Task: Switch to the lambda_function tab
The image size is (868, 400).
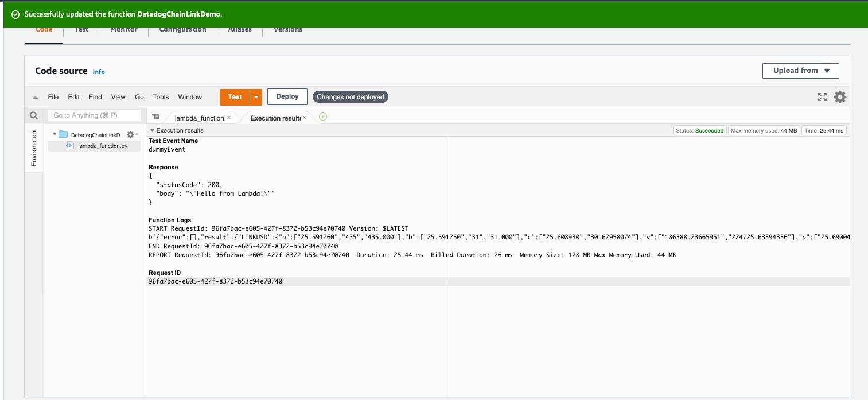Action: point(198,118)
